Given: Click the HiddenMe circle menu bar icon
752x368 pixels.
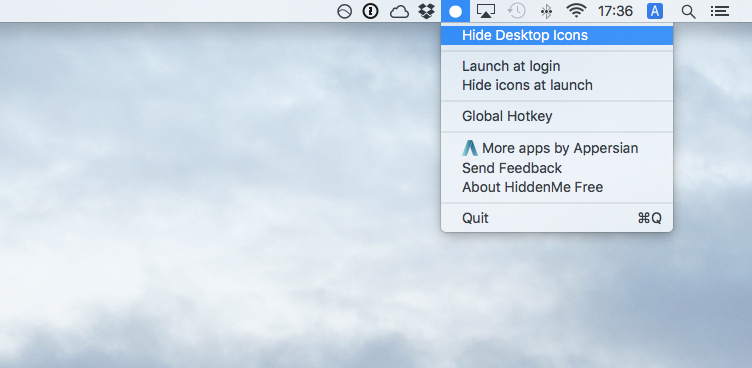Looking at the screenshot, I should 456,11.
